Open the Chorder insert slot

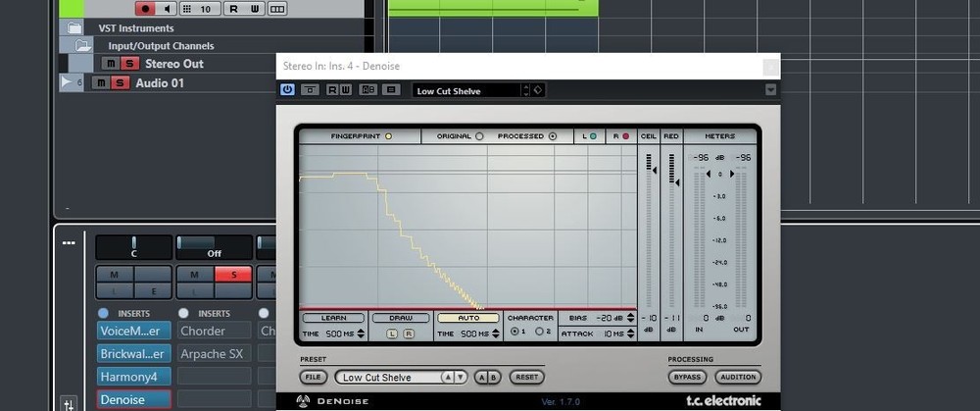[x=215, y=331]
